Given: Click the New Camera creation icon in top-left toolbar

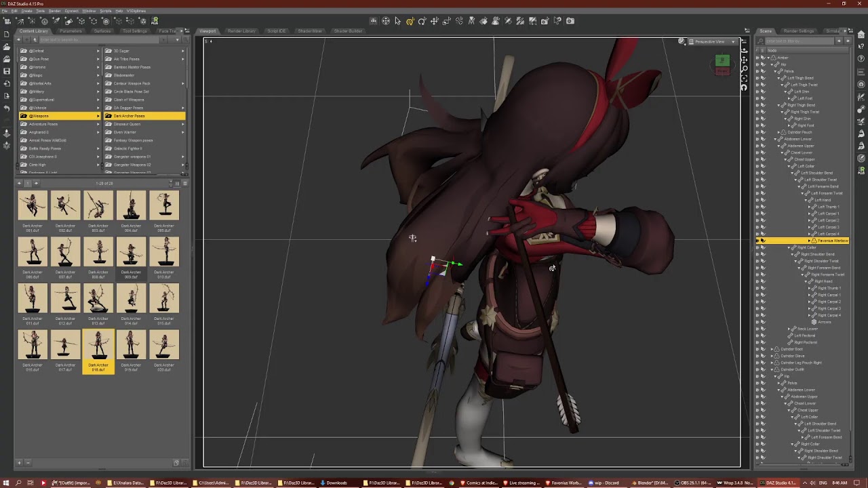Looking at the screenshot, I should (x=8, y=21).
